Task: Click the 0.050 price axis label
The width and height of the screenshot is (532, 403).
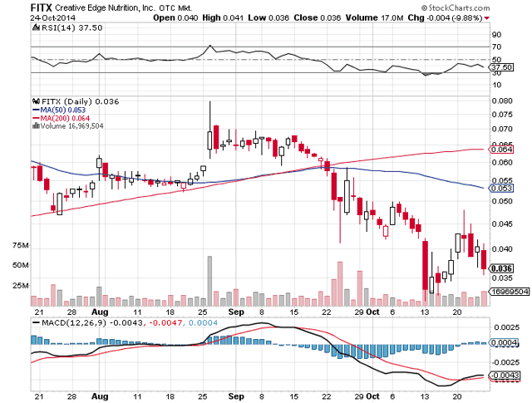Action: click(502, 201)
